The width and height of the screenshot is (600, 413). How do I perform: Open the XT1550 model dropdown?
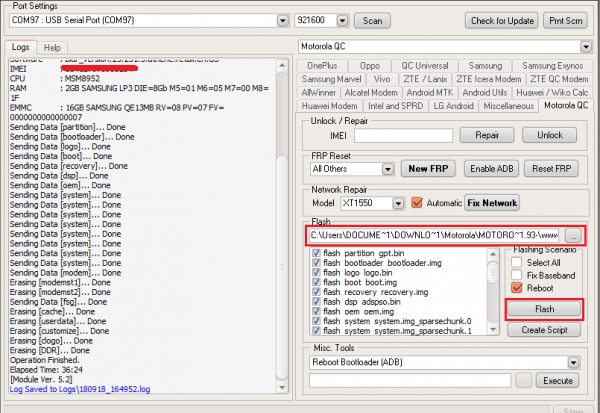click(398, 203)
